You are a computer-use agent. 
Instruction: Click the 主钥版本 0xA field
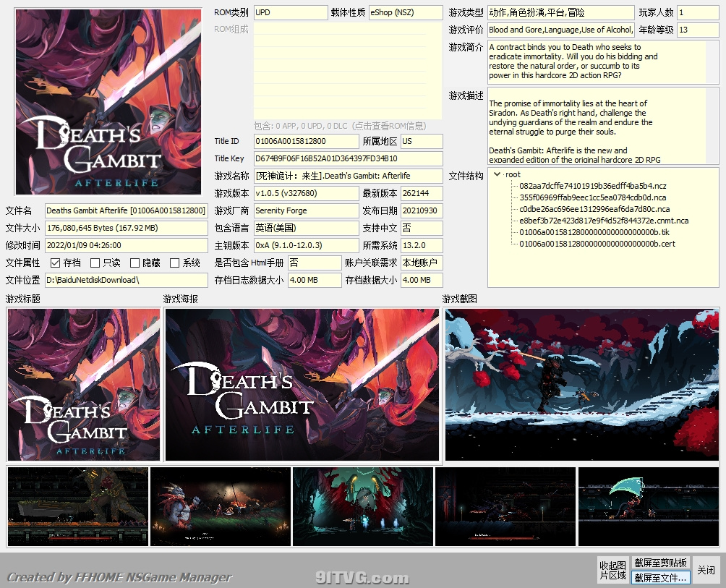click(x=306, y=245)
